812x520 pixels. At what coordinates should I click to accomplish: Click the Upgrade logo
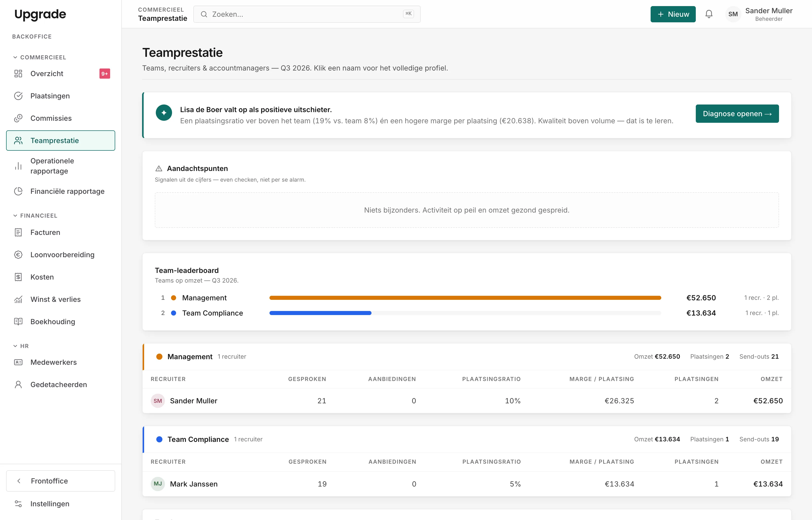40,14
